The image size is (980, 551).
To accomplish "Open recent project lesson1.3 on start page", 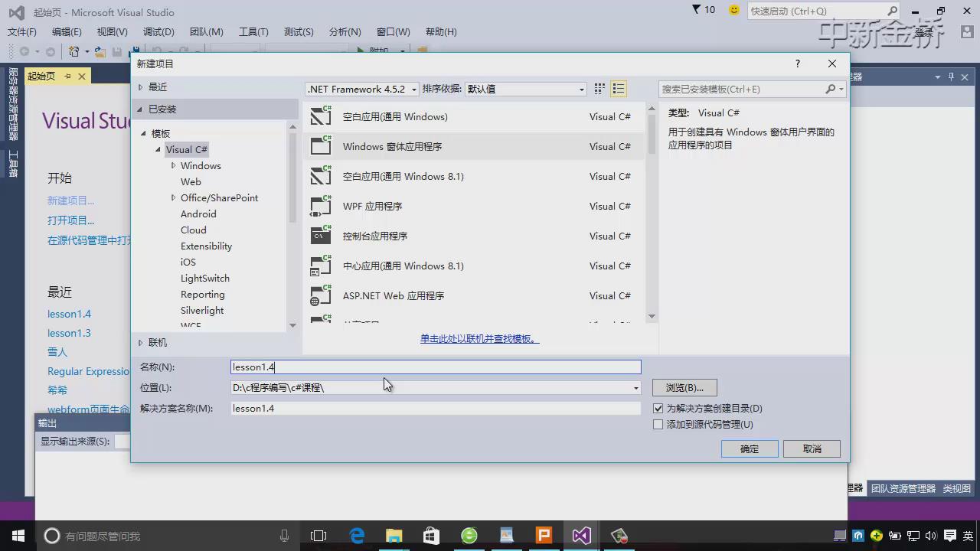I will (x=69, y=333).
